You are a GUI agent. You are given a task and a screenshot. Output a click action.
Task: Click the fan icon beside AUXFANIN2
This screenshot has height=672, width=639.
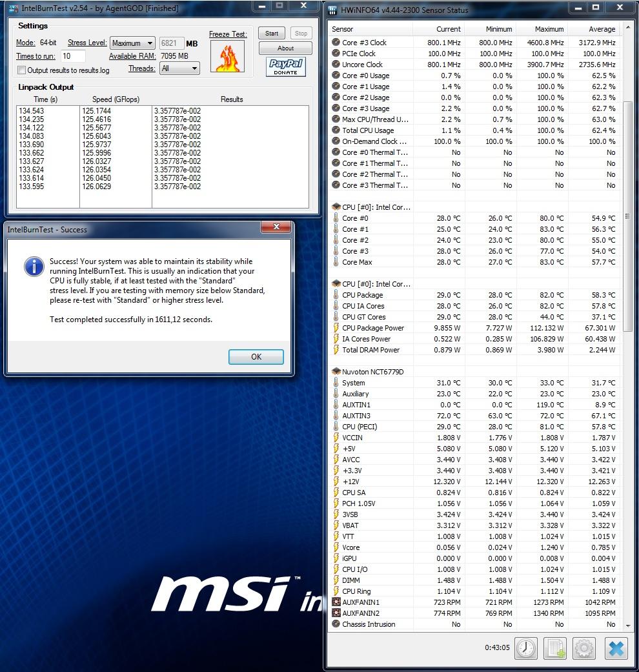coord(336,613)
